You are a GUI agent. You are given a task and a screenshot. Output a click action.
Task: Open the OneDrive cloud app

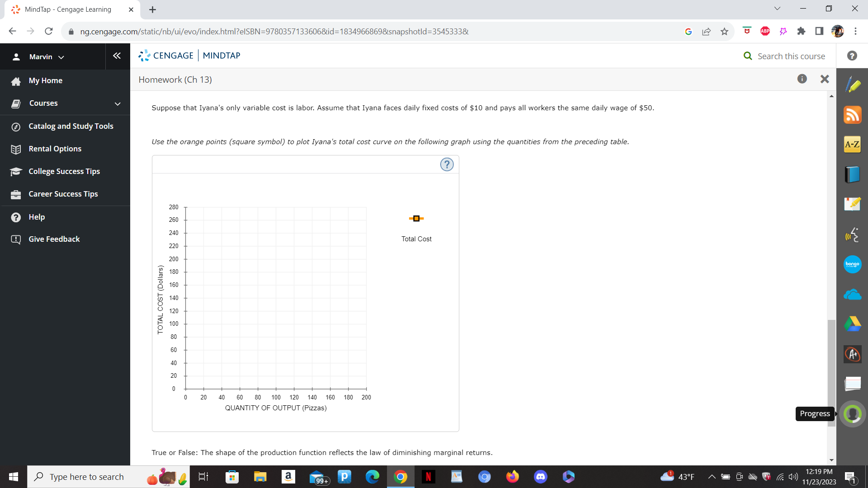852,295
